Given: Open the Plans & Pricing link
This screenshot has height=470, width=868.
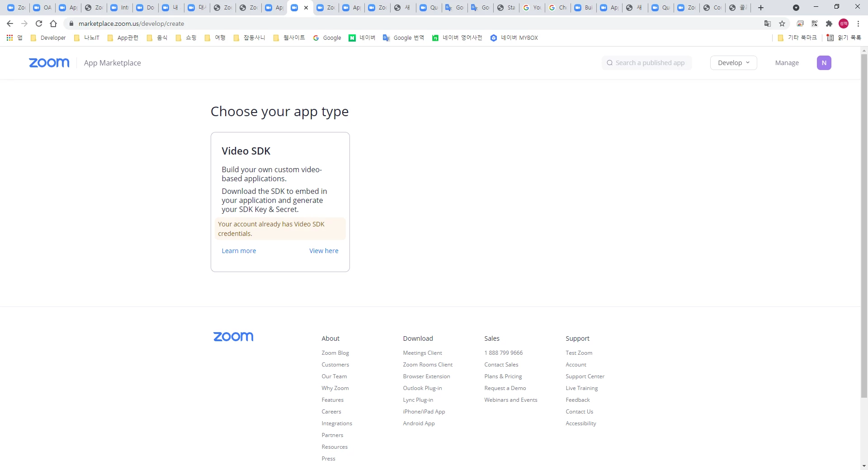Looking at the screenshot, I should [x=503, y=376].
